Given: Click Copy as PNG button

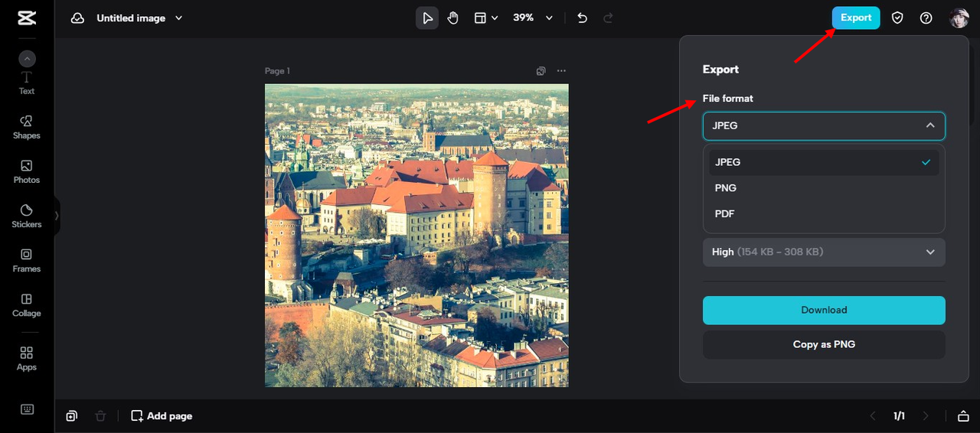Looking at the screenshot, I should click(824, 344).
